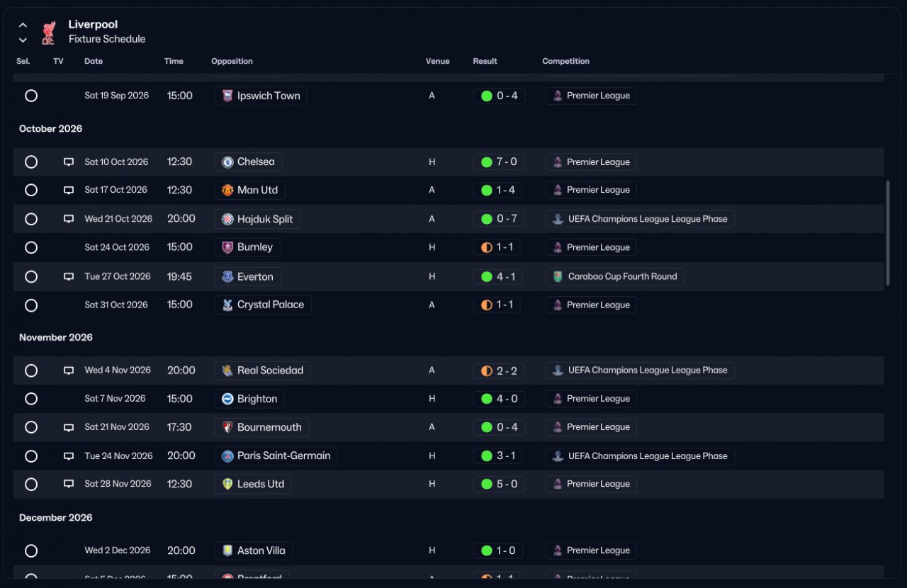This screenshot has height=588, width=907.
Task: Sort by the Competition column header
Action: (x=566, y=62)
